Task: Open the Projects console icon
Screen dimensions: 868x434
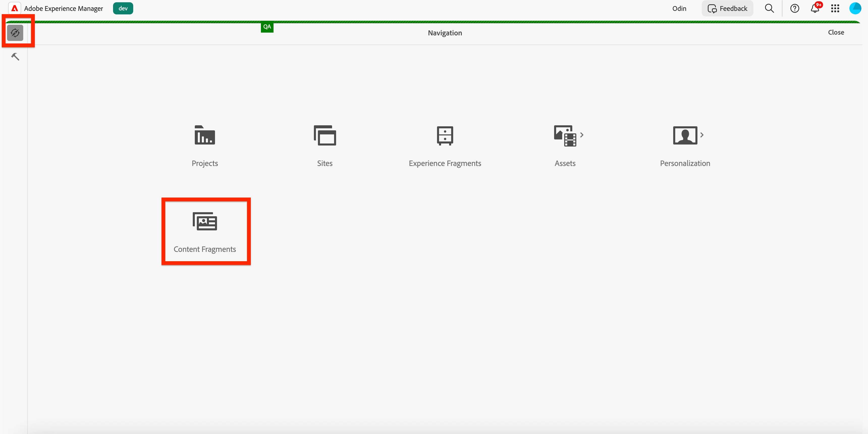Action: [205, 136]
